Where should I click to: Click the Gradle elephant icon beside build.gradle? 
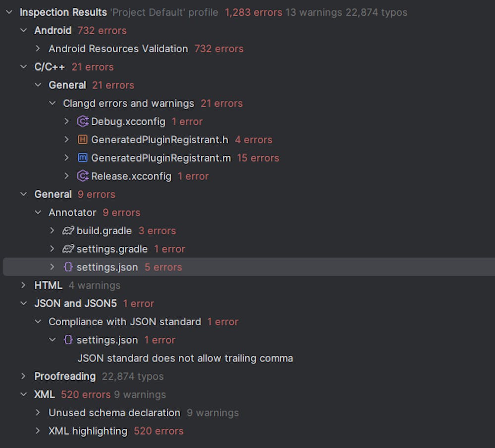pos(68,230)
